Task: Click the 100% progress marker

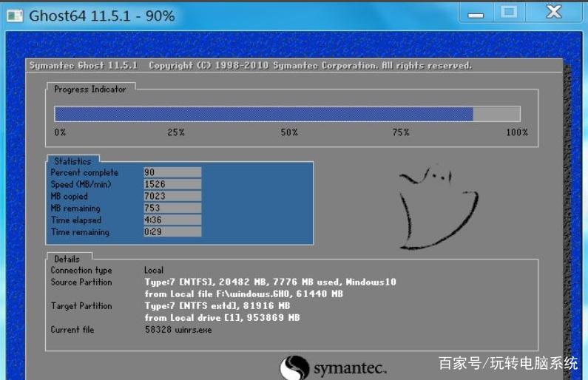Action: 517,132
